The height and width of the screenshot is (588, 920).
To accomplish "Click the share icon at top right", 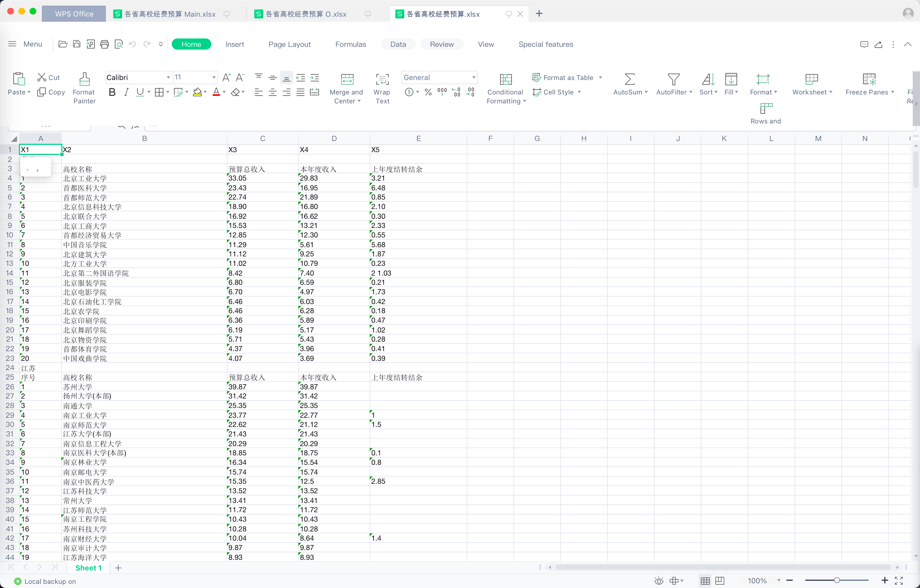I will coord(878,44).
